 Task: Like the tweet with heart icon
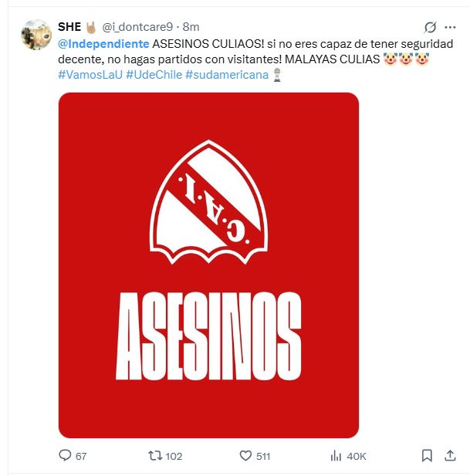pyautogui.click(x=245, y=456)
